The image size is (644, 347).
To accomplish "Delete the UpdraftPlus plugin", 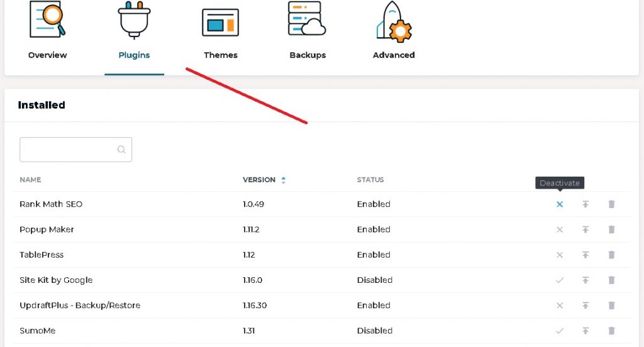I will (611, 306).
